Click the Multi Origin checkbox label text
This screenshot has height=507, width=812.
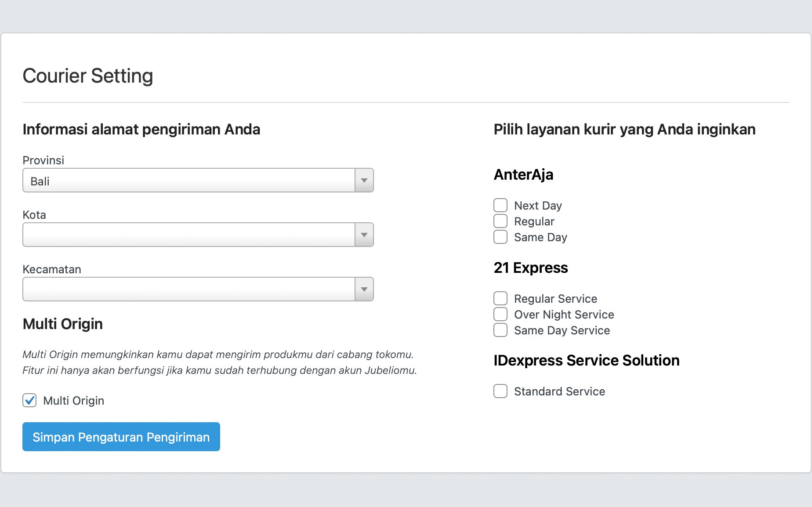click(x=73, y=401)
